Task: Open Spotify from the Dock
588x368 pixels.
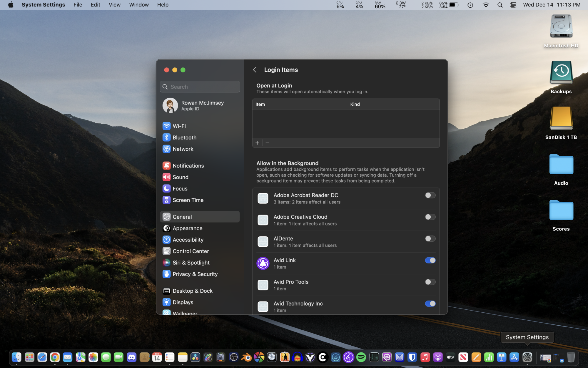Action: click(361, 357)
